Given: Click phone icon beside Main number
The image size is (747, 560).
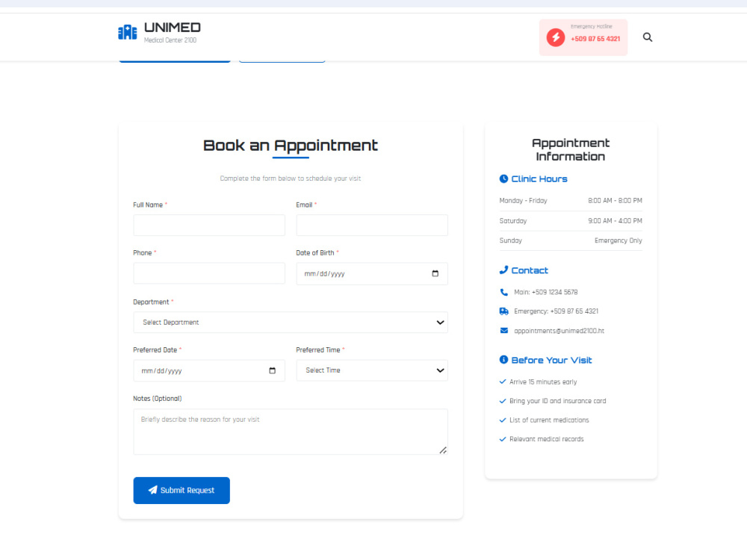Looking at the screenshot, I should tap(504, 293).
